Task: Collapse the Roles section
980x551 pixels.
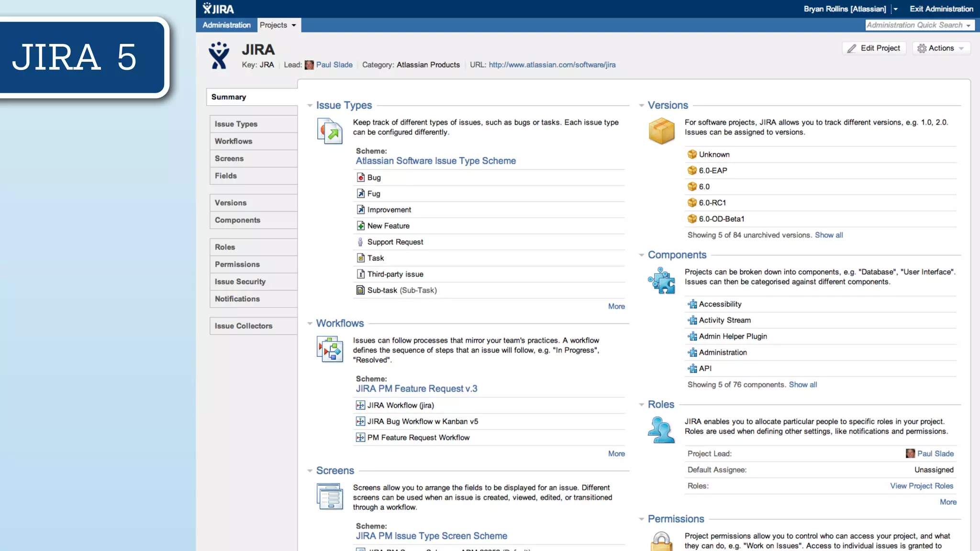Action: (641, 405)
